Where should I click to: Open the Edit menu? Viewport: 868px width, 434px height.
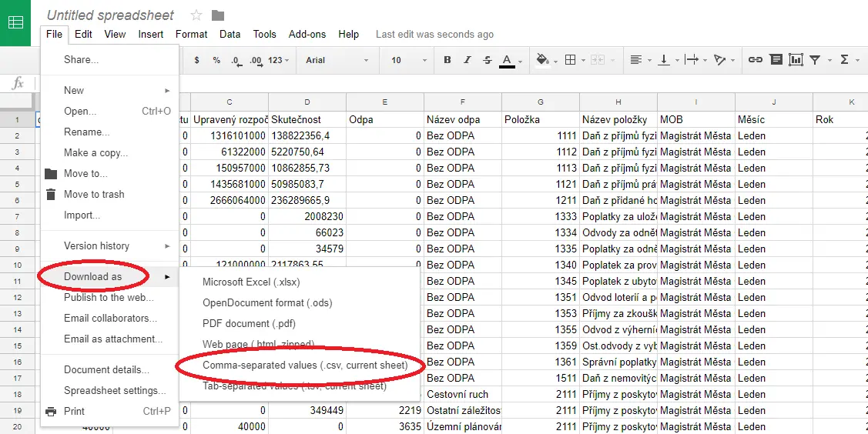click(84, 35)
